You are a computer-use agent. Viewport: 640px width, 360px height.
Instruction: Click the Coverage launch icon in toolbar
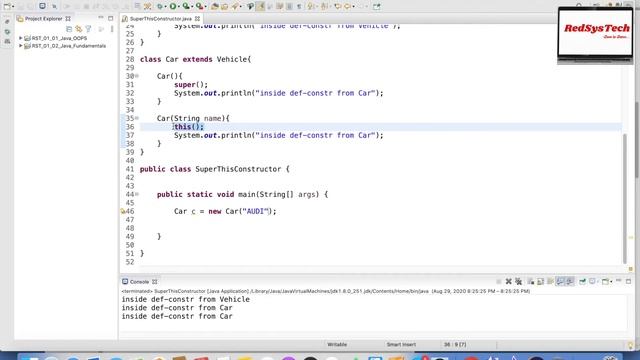(186, 6)
